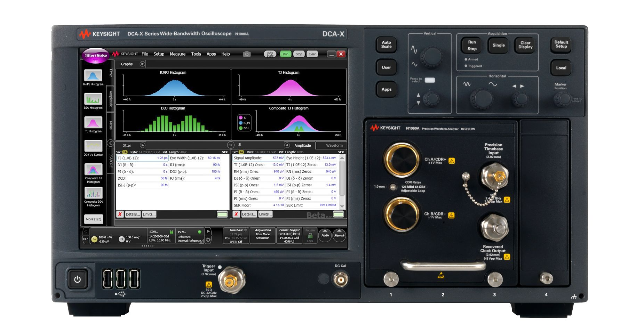Expand the Graphs panel arrow
This screenshot has width=644, height=325.
pos(142,64)
